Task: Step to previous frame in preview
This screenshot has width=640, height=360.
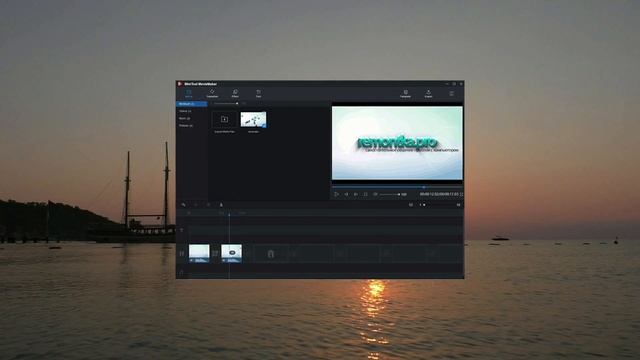Action: (x=346, y=194)
